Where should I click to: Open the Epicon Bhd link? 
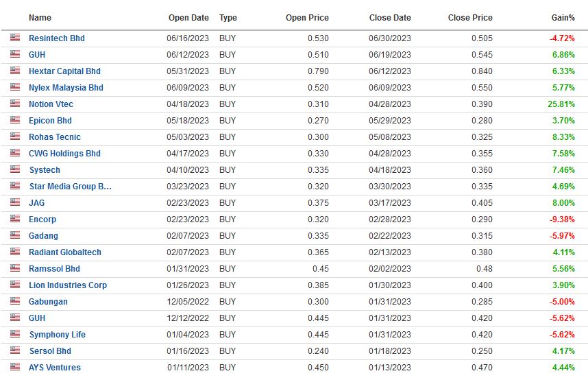coord(50,121)
